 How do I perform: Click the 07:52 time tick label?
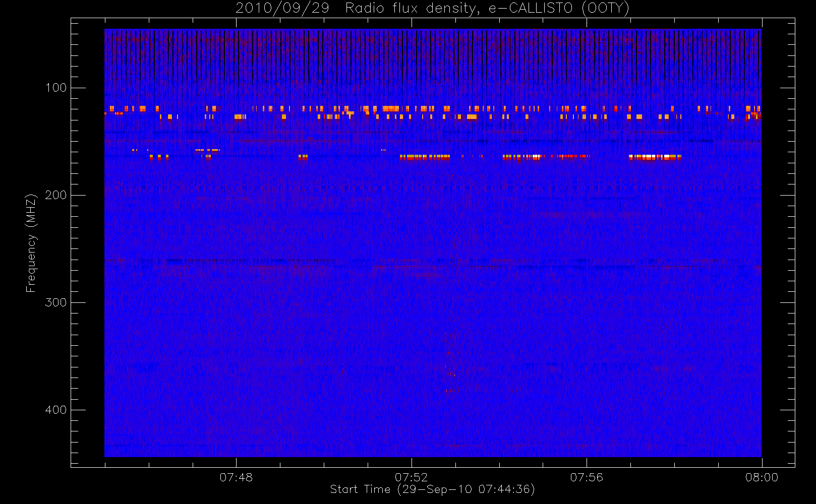tap(412, 477)
